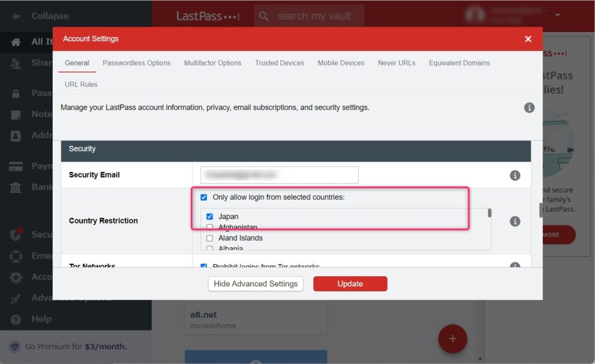The width and height of the screenshot is (595, 364).
Task: Click the Hide Advanced Settings button
Action: [x=256, y=284]
